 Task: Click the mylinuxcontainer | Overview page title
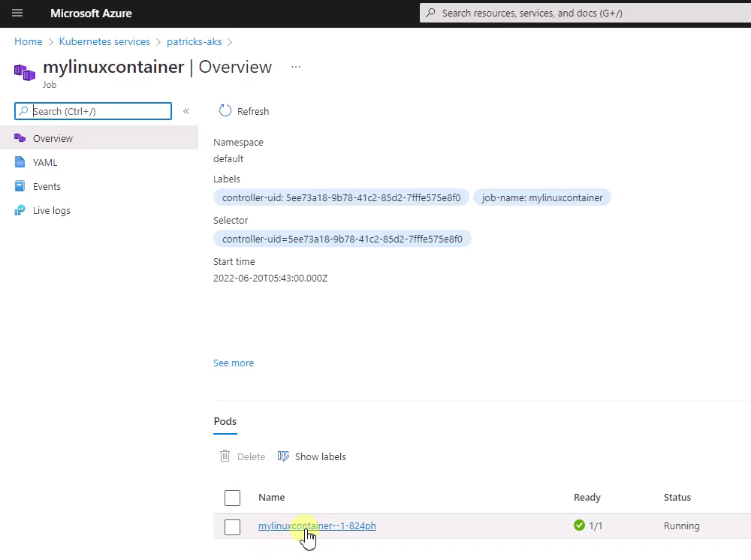click(158, 67)
